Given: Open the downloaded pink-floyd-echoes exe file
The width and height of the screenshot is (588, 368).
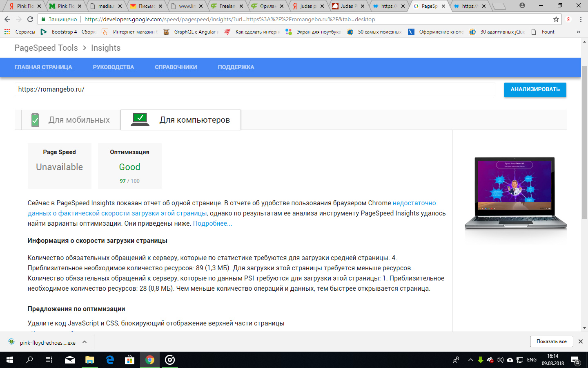Looking at the screenshot, I should [x=43, y=342].
